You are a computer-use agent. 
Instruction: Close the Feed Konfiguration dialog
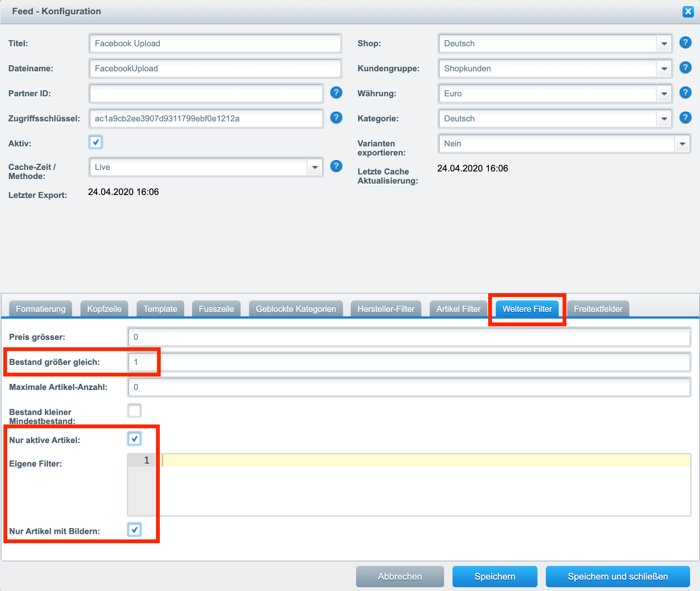pyautogui.click(x=688, y=11)
